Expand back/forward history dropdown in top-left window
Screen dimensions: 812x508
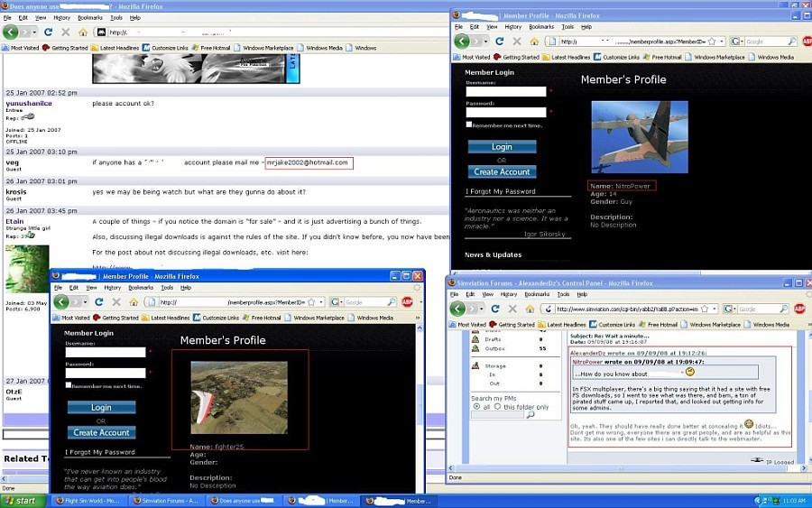[34, 32]
